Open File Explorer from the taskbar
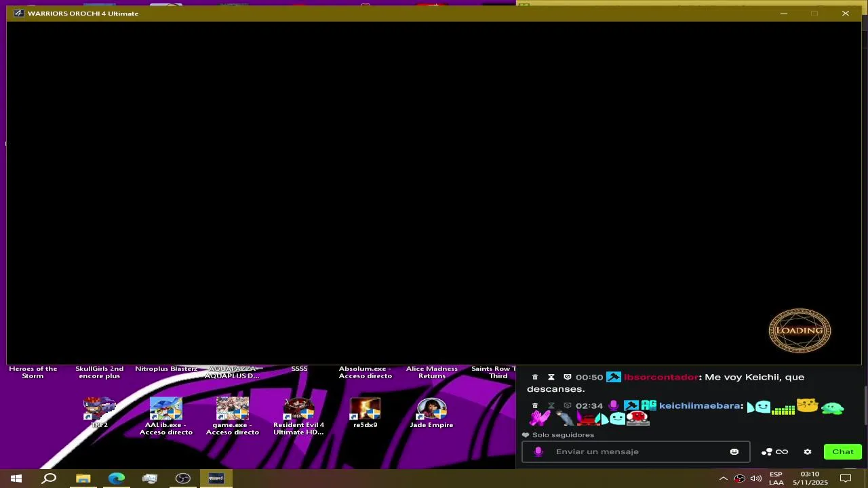868x488 pixels. tap(83, 479)
